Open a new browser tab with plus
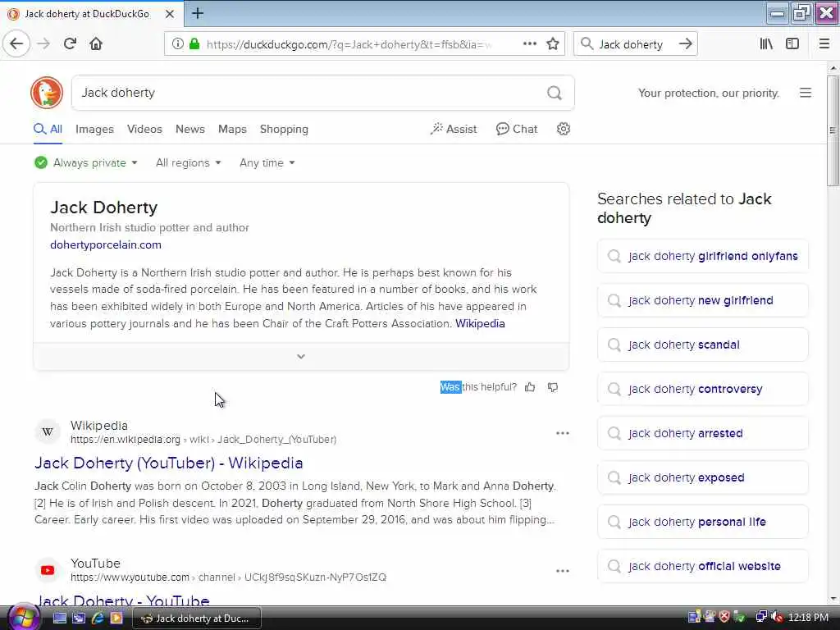The width and height of the screenshot is (840, 630). pyautogui.click(x=198, y=13)
